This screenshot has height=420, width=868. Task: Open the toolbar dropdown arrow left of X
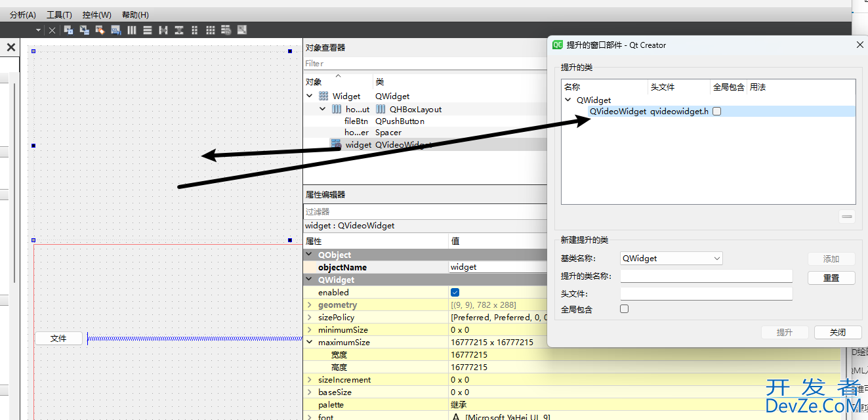point(38,30)
